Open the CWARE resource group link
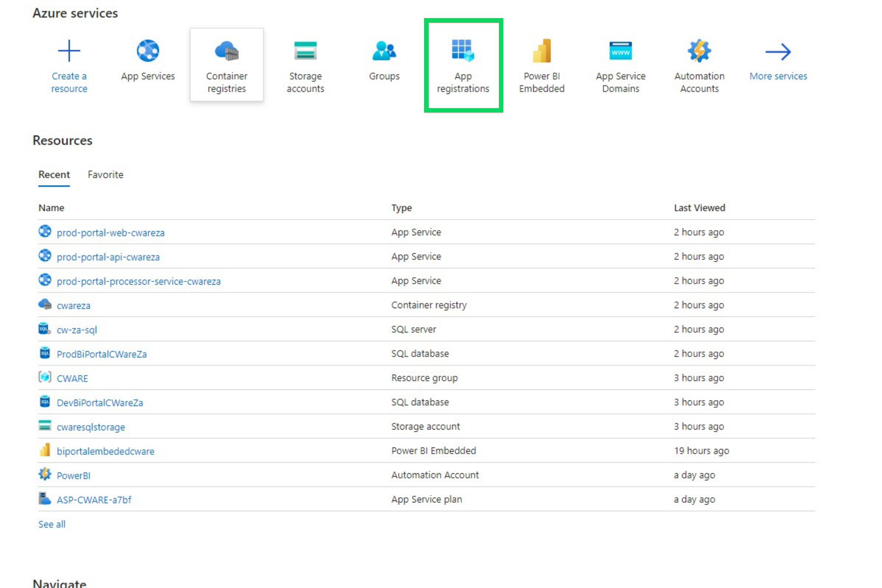 coord(72,378)
